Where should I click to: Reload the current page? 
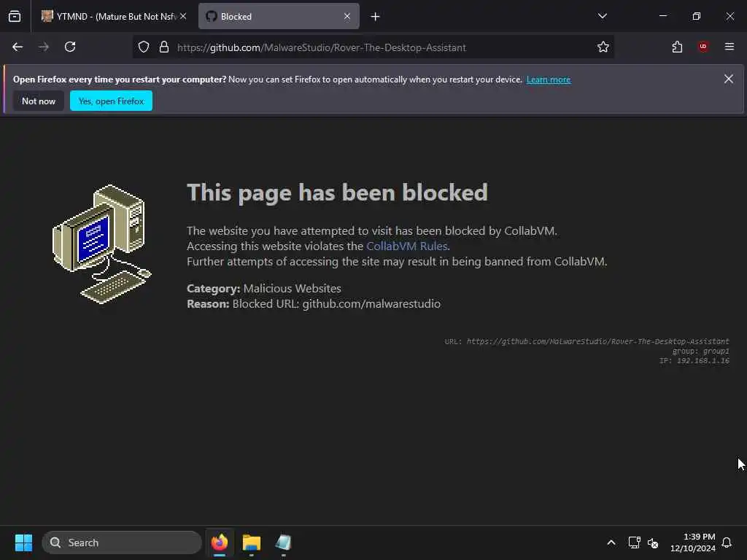70,47
